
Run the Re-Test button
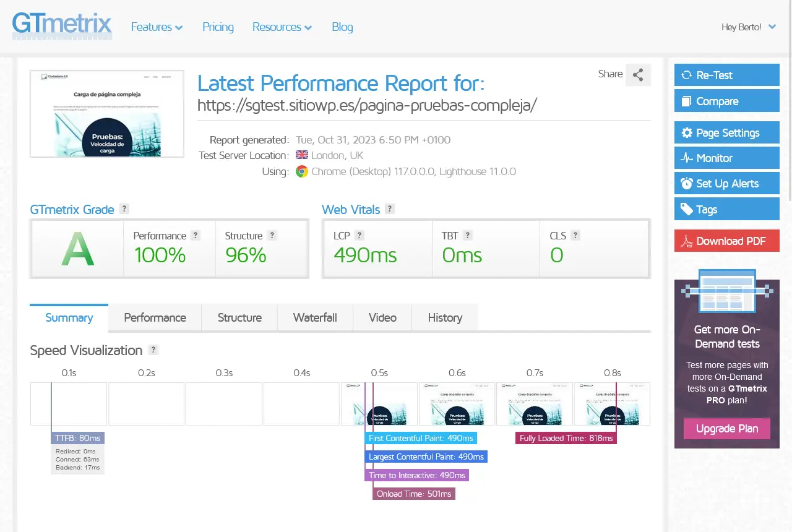click(727, 75)
